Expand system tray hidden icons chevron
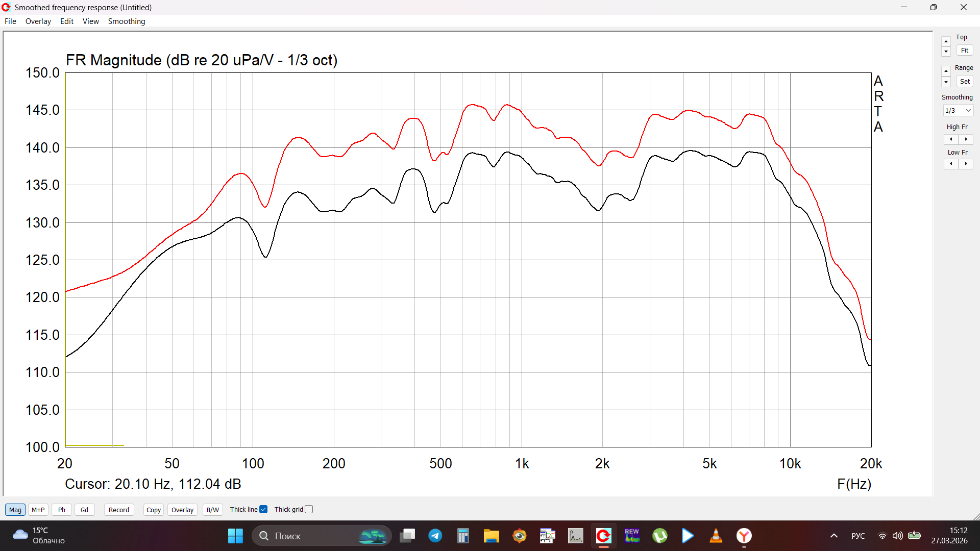 (x=834, y=536)
